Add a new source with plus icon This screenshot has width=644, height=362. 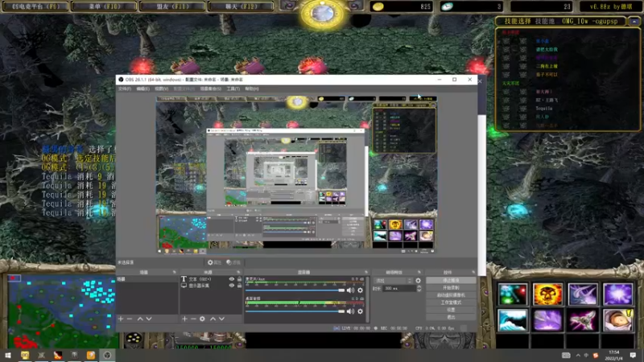[x=184, y=319]
